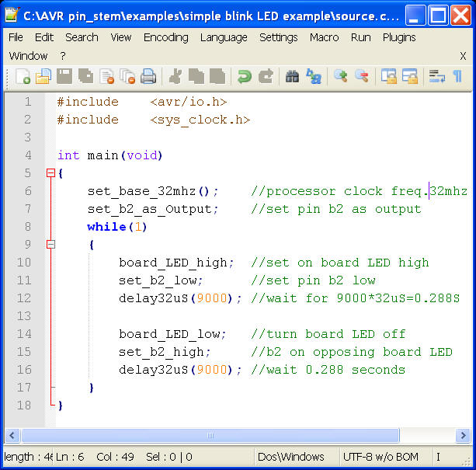Click the Close All documents toolbar icon
The image size is (476, 470).
coord(127,76)
